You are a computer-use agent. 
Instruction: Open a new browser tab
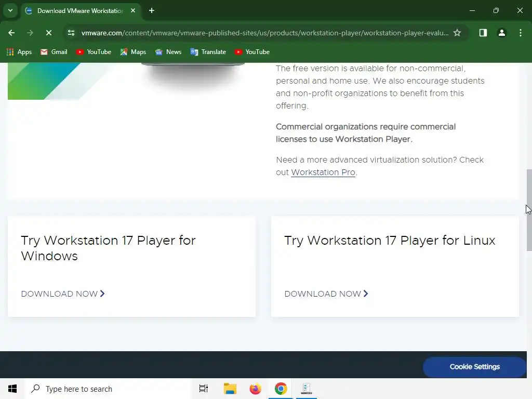coord(152,10)
